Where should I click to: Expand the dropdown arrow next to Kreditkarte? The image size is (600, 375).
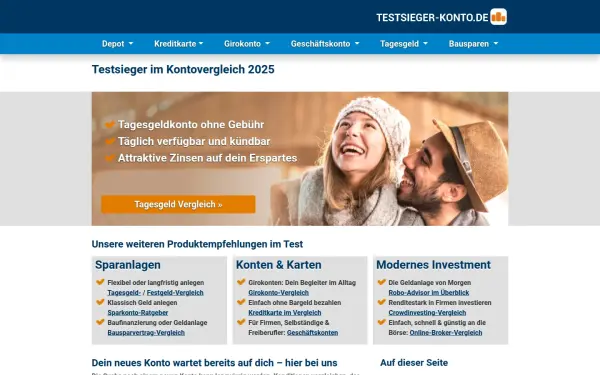[x=201, y=44]
